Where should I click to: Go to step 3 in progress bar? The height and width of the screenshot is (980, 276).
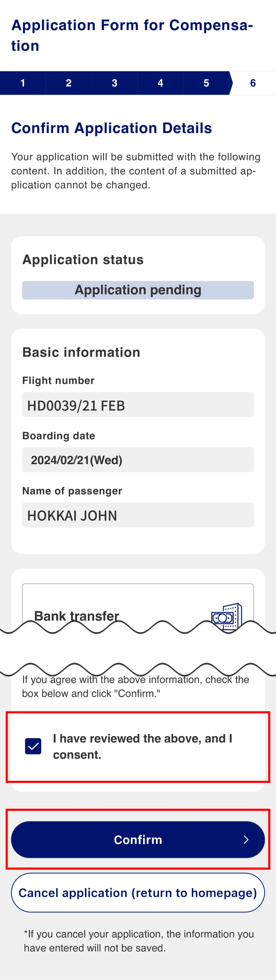[x=114, y=83]
